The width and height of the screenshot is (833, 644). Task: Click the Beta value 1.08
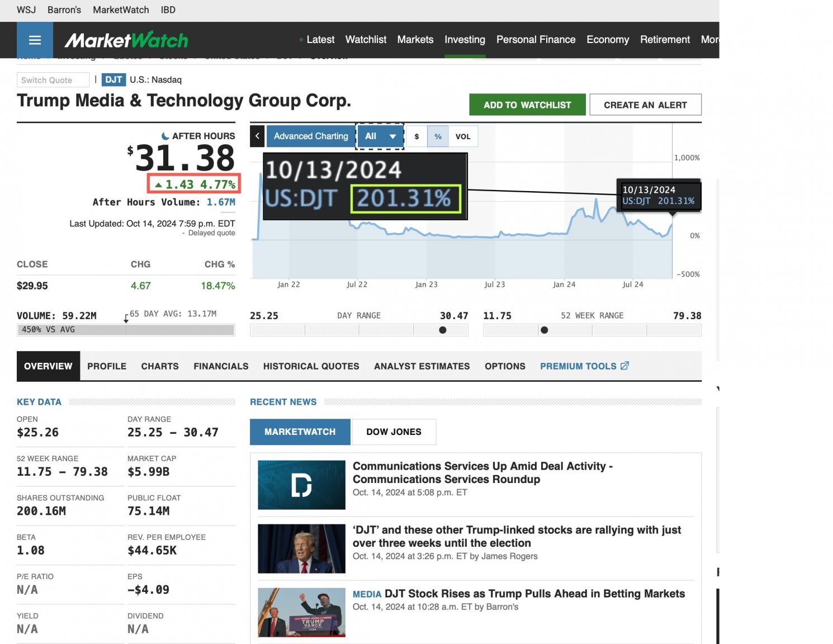31,551
